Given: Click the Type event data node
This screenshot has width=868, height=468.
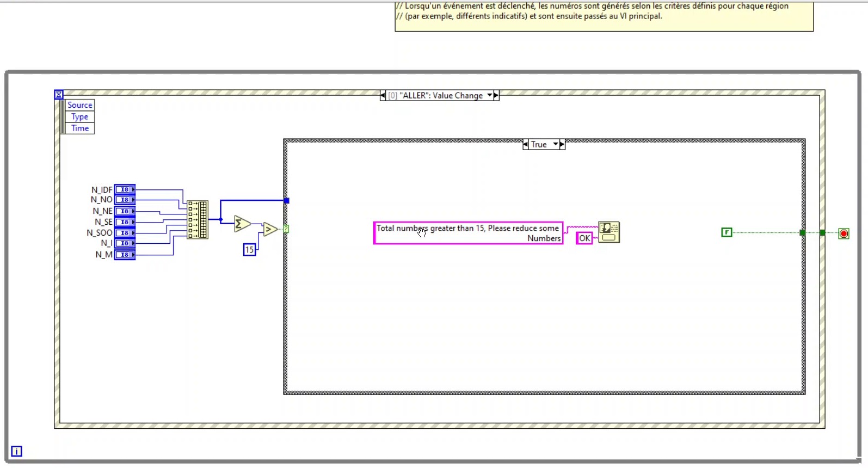Looking at the screenshot, I should click(79, 116).
